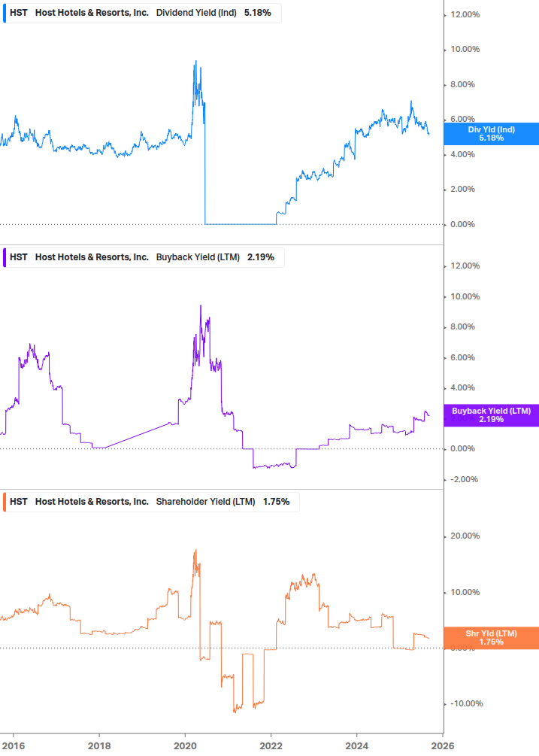The image size is (539, 756).
Task: Click the orange Shr Yld (LTM) 1.75% tag
Action: (x=492, y=638)
